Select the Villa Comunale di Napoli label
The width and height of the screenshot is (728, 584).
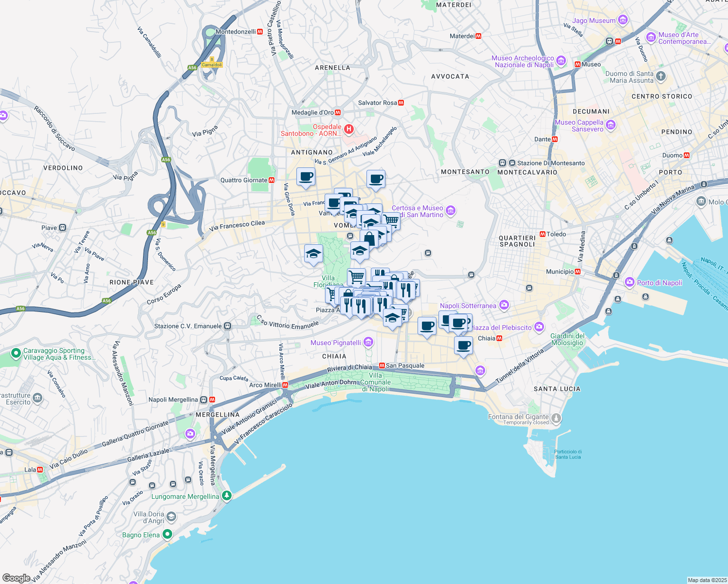[x=376, y=382]
